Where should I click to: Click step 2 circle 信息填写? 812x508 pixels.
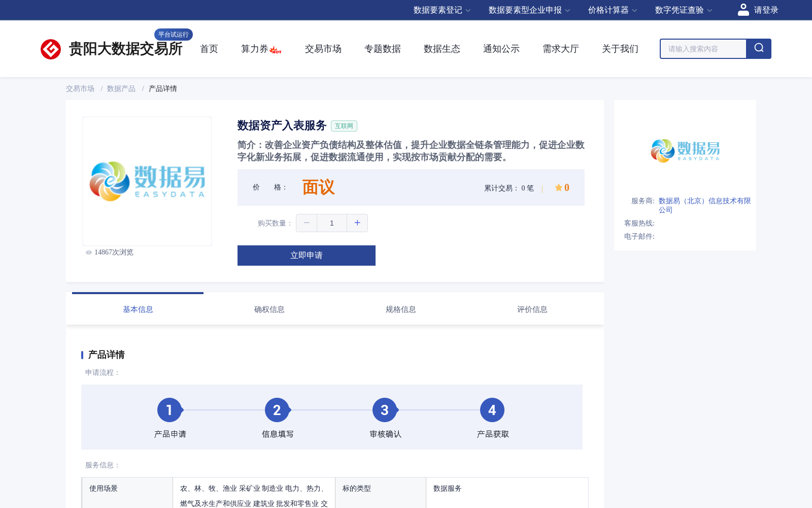(x=277, y=410)
